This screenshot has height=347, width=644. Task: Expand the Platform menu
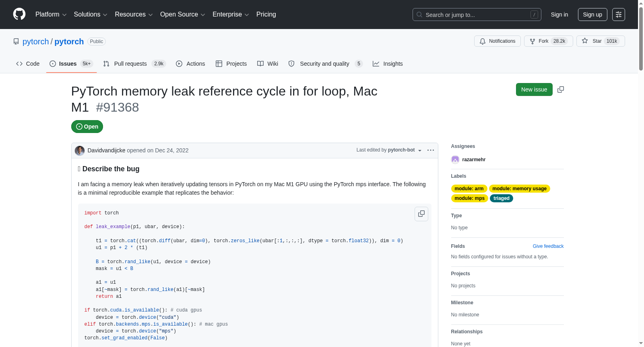[x=51, y=15]
